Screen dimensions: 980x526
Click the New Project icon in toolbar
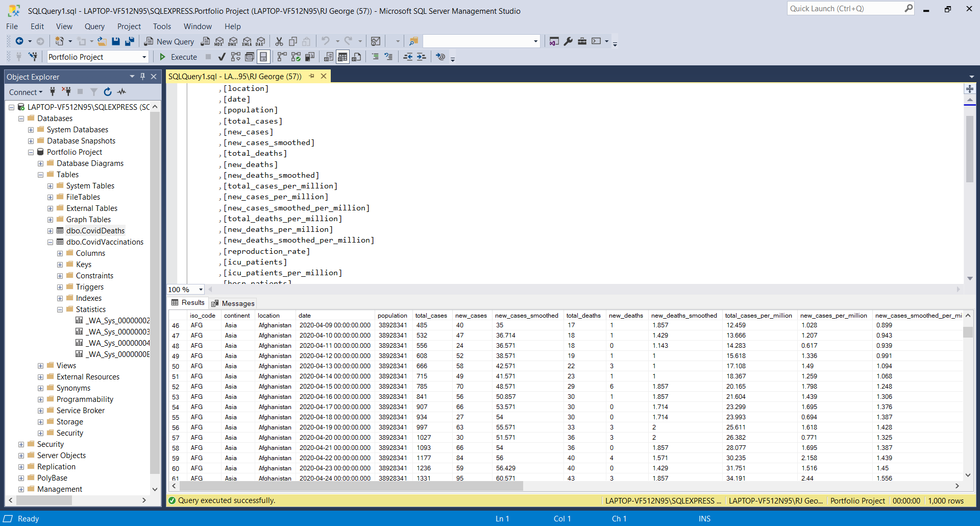[59, 41]
